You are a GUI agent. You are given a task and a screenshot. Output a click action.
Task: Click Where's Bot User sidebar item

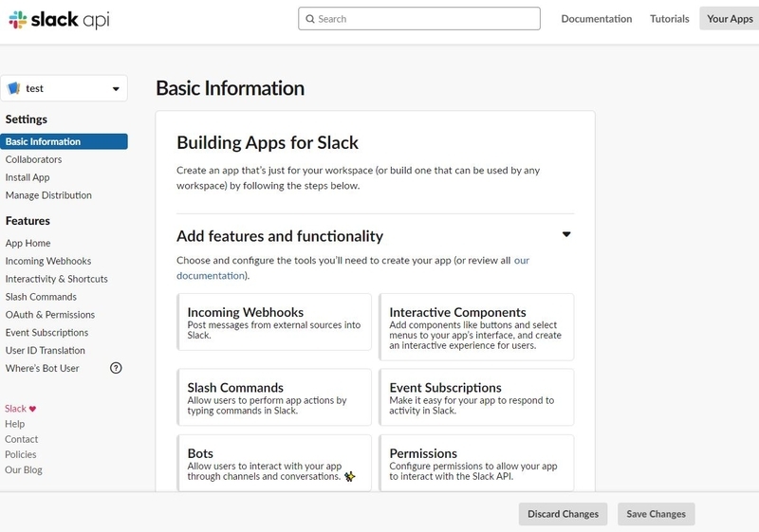[x=42, y=369]
